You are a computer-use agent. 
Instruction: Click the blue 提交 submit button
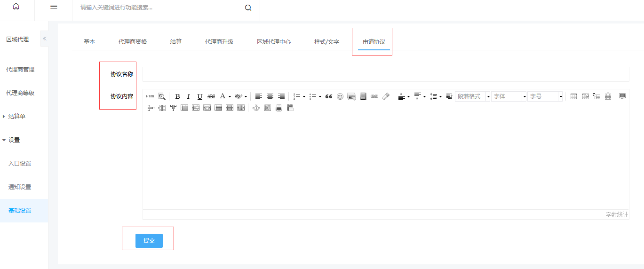click(x=149, y=240)
